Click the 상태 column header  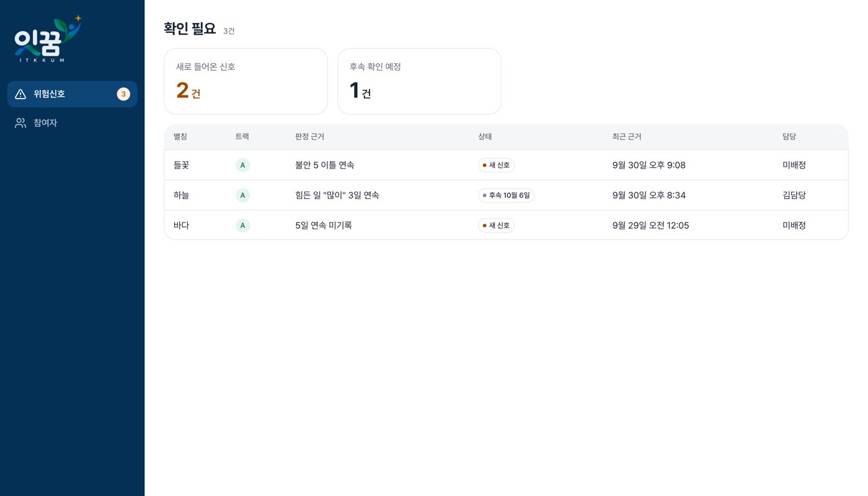tap(485, 136)
